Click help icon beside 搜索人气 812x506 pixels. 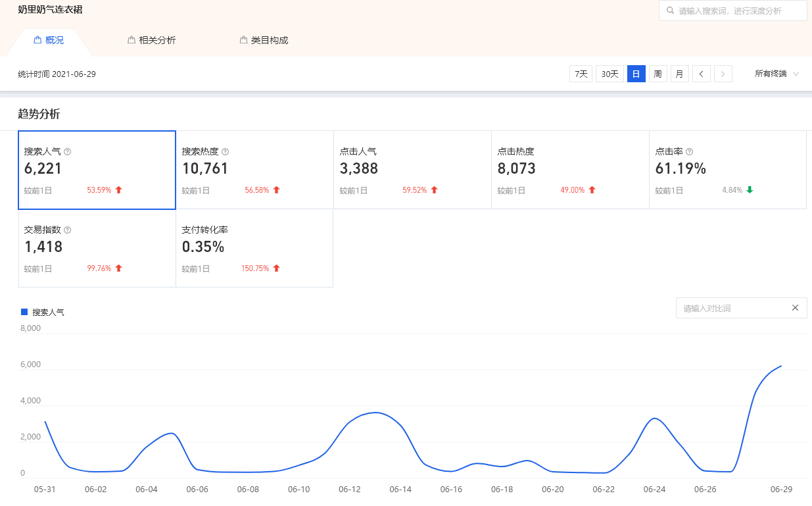pos(68,151)
